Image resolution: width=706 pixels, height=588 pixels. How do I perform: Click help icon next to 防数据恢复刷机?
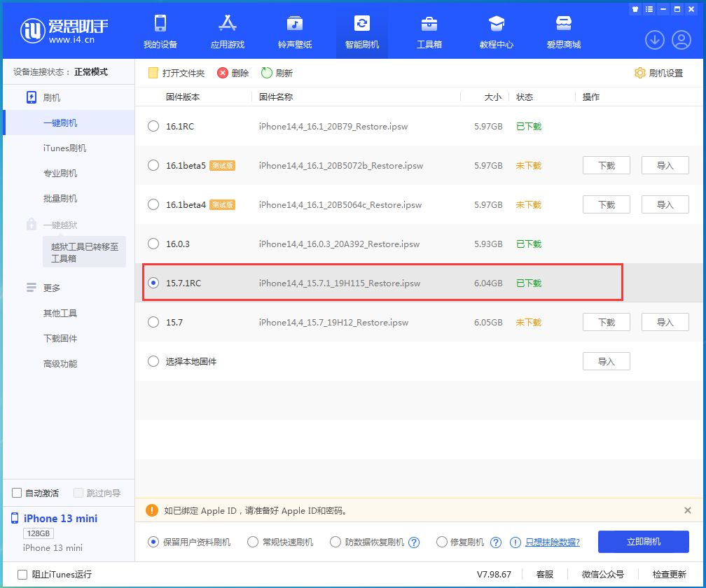pos(414,542)
